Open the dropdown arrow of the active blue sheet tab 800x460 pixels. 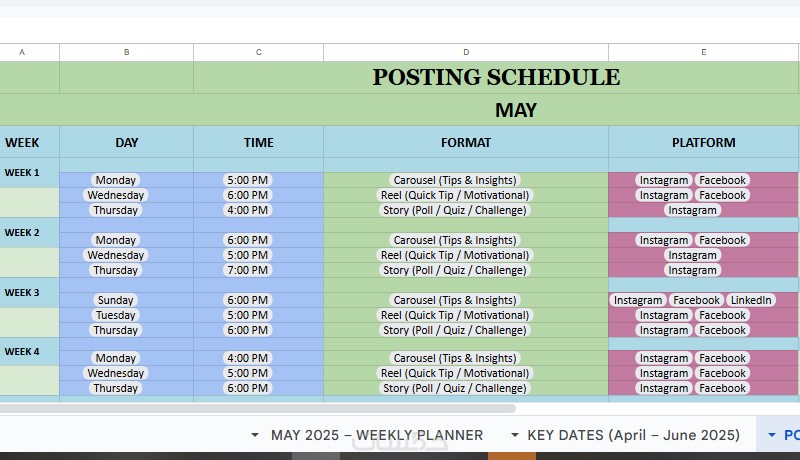click(771, 435)
